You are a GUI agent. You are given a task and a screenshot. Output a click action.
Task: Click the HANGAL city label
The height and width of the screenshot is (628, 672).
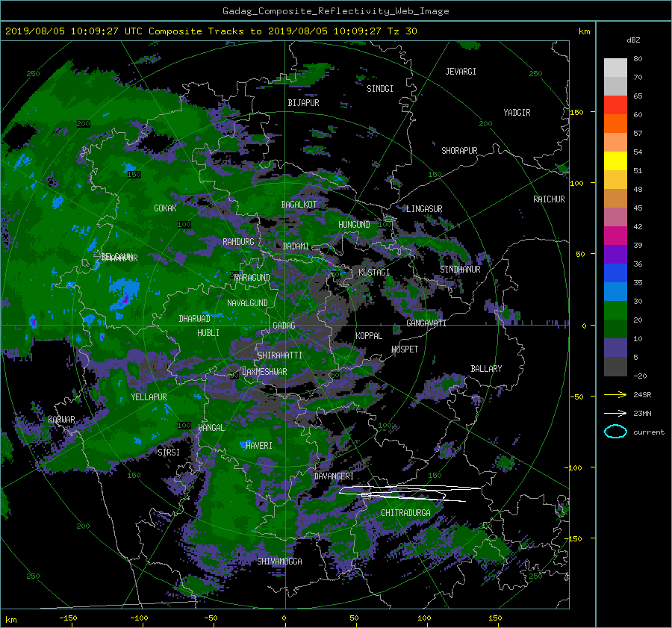point(211,428)
